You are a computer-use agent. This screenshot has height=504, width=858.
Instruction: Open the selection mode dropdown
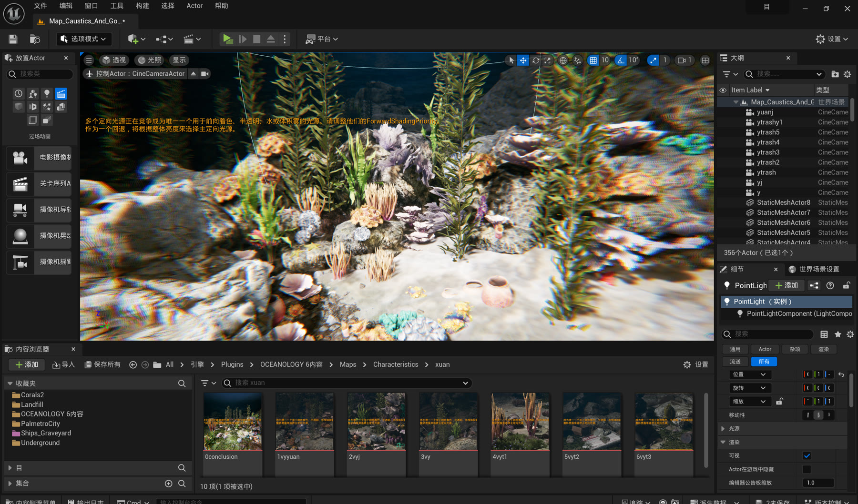(84, 39)
